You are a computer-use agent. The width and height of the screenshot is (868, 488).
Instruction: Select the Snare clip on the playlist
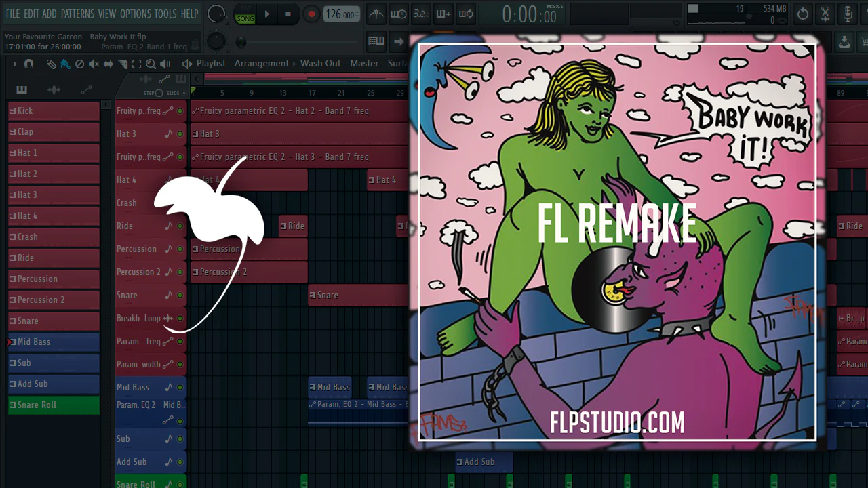click(x=359, y=296)
